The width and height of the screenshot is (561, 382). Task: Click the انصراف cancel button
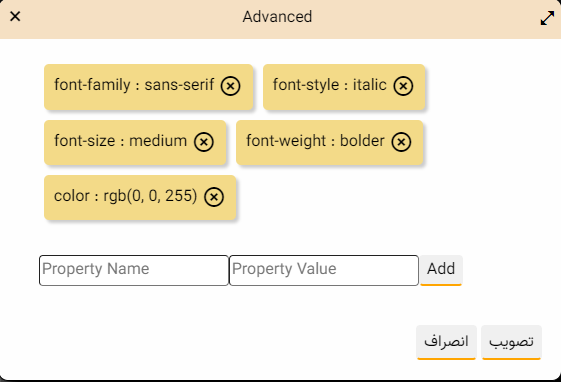point(446,342)
